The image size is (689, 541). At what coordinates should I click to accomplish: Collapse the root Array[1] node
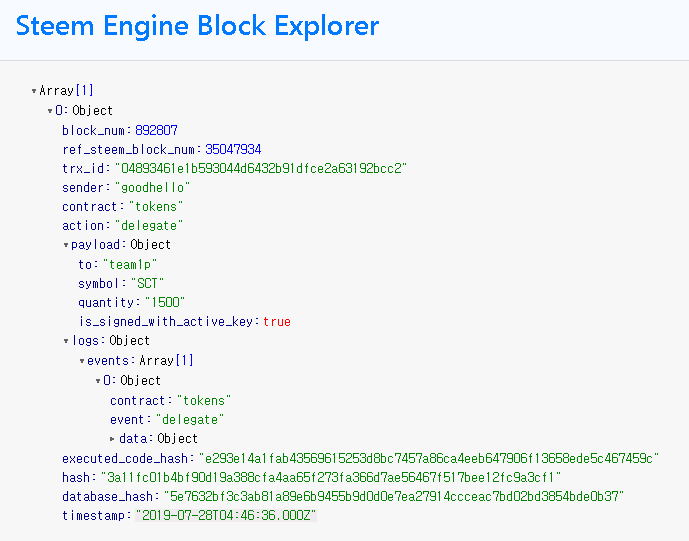pos(34,91)
